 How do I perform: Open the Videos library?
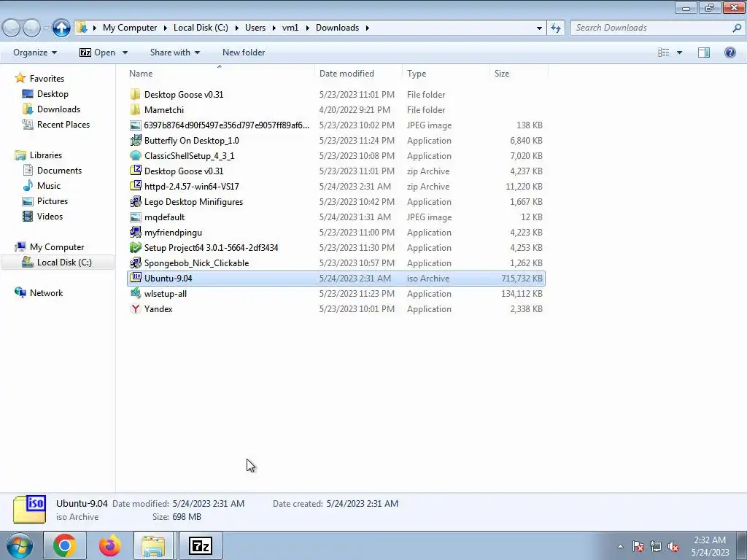[x=50, y=216]
